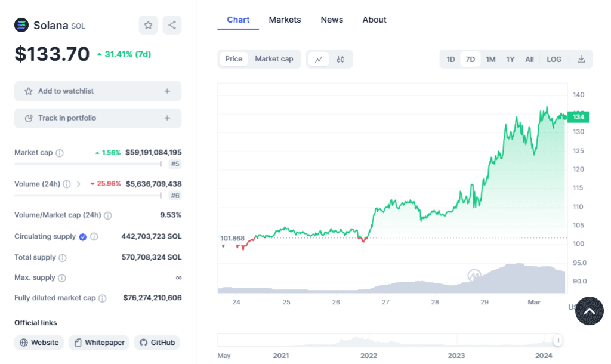Enable LOG scale on chart
The width and height of the screenshot is (611, 364).
click(554, 59)
